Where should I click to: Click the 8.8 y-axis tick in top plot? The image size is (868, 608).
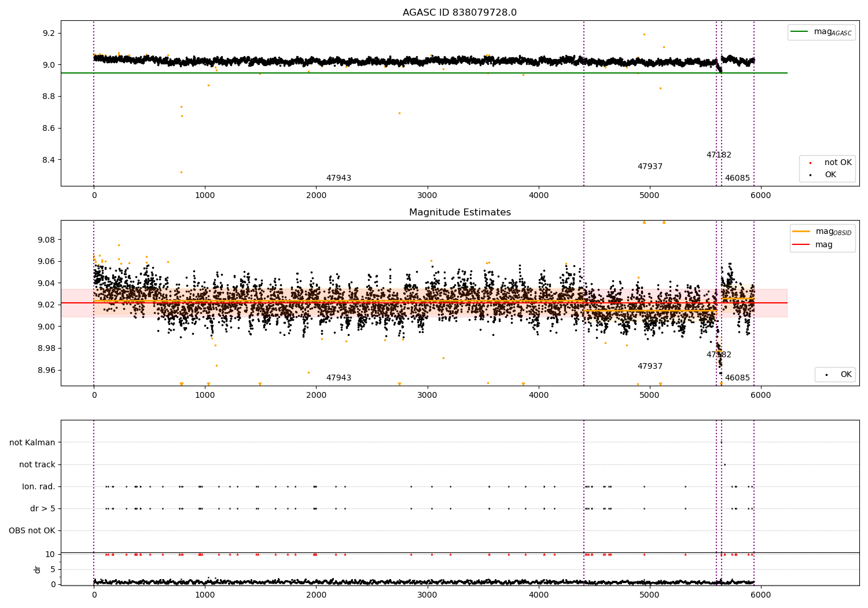[49, 96]
